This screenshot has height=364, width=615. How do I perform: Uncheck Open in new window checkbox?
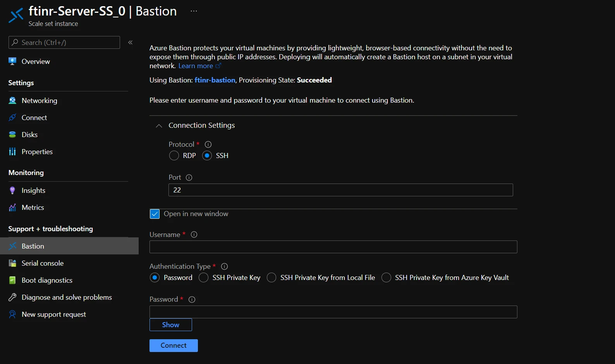pos(155,214)
